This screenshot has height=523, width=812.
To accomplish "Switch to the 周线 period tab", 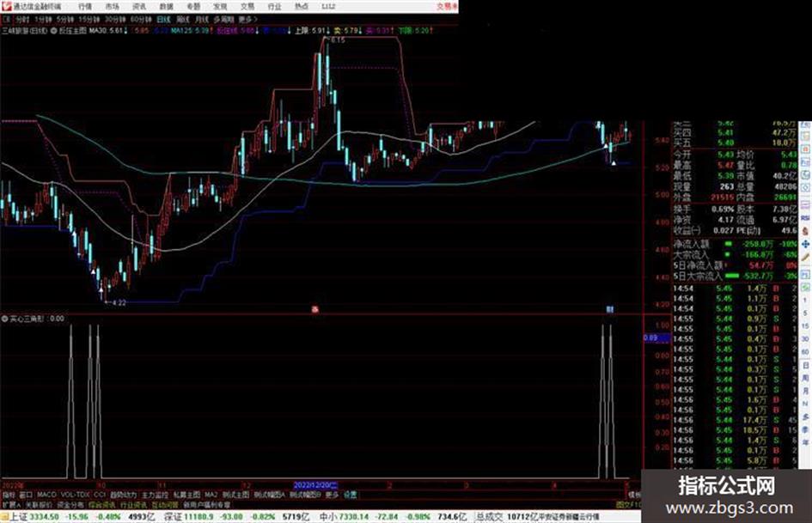I will click(183, 19).
